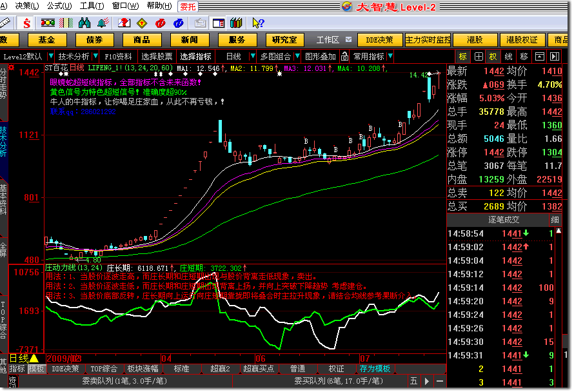Open 主力实时监控 monitoring button
Viewport: 574px width, 392px height.
tap(428, 39)
